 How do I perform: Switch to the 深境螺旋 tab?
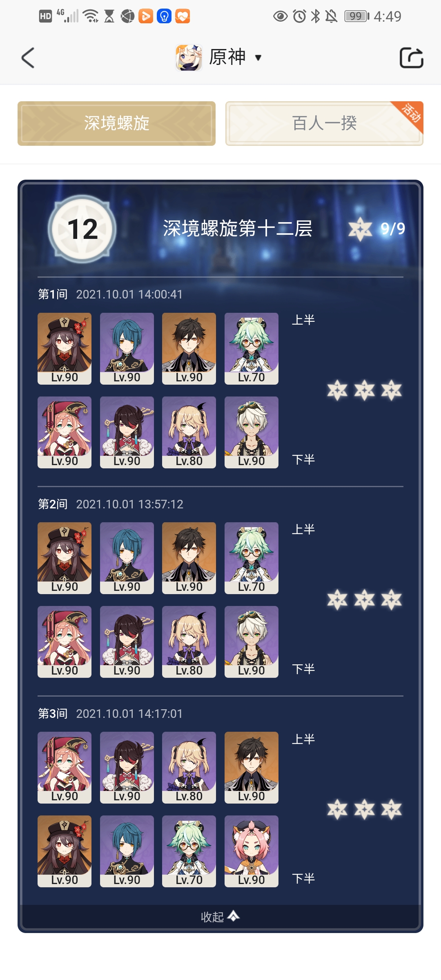point(116,123)
